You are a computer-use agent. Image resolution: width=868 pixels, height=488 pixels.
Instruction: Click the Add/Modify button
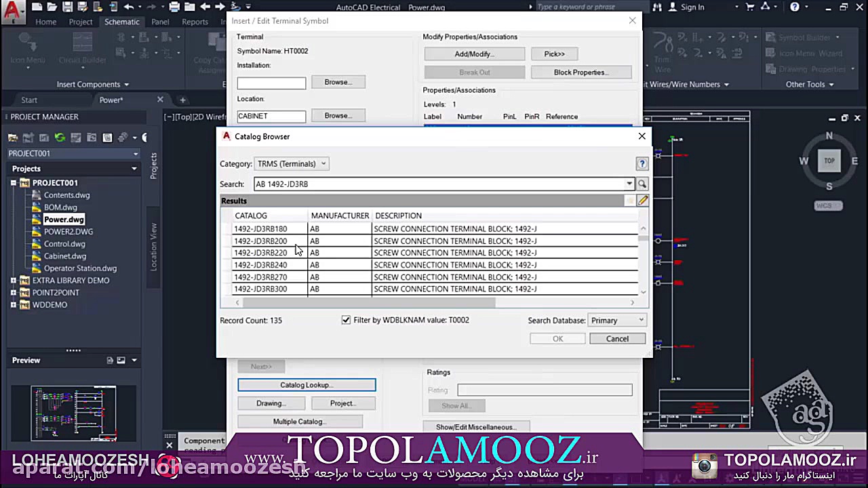pyautogui.click(x=475, y=54)
